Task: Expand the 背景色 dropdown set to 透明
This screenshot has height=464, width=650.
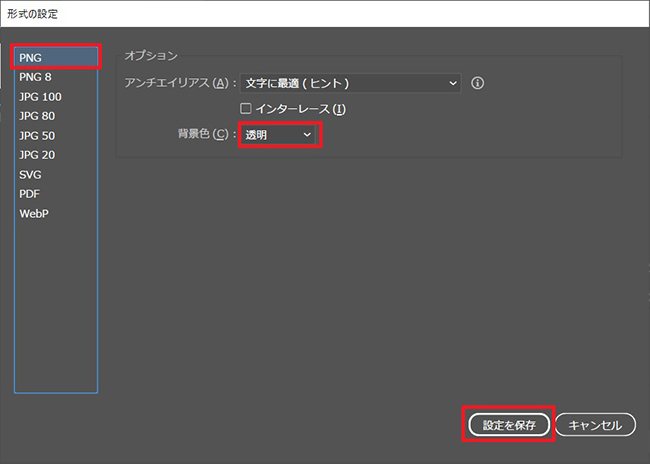Action: click(280, 134)
